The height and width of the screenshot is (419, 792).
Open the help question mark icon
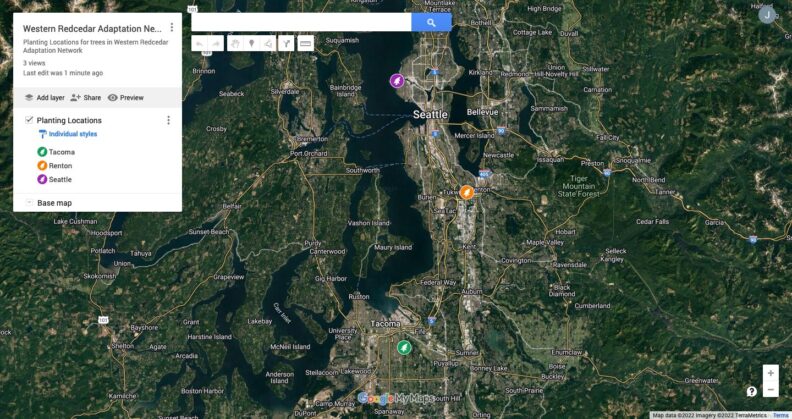(752, 391)
